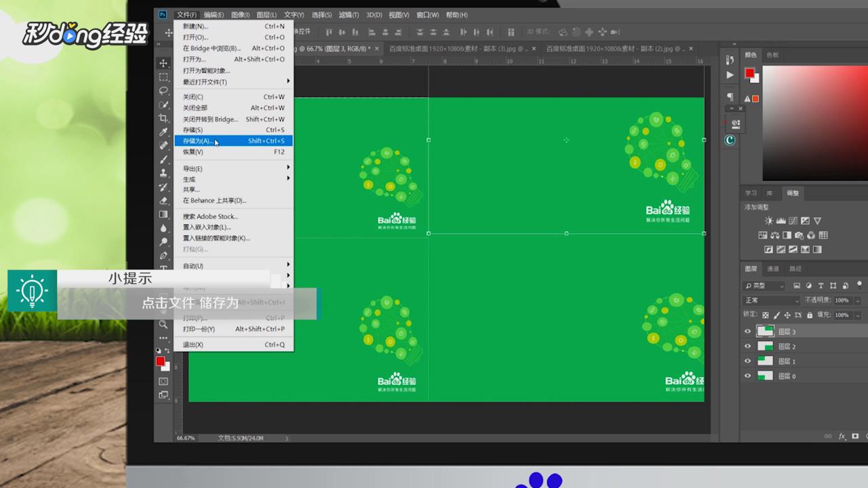Open the 图像(I) menu
This screenshot has height=488, width=868.
point(240,15)
